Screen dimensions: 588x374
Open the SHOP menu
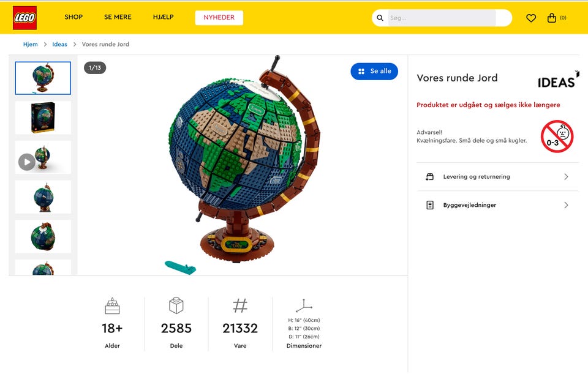click(x=73, y=17)
